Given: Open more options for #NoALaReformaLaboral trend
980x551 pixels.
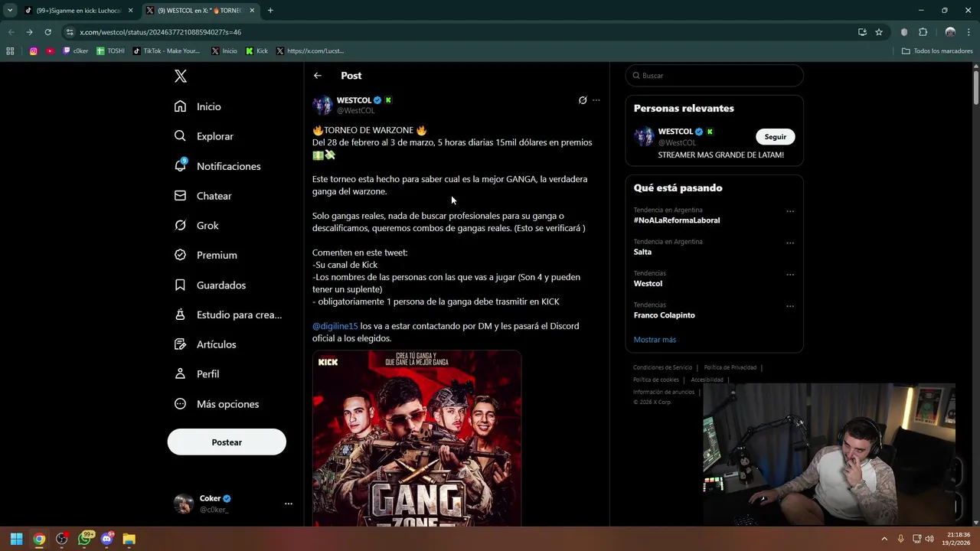Looking at the screenshot, I should pyautogui.click(x=790, y=211).
